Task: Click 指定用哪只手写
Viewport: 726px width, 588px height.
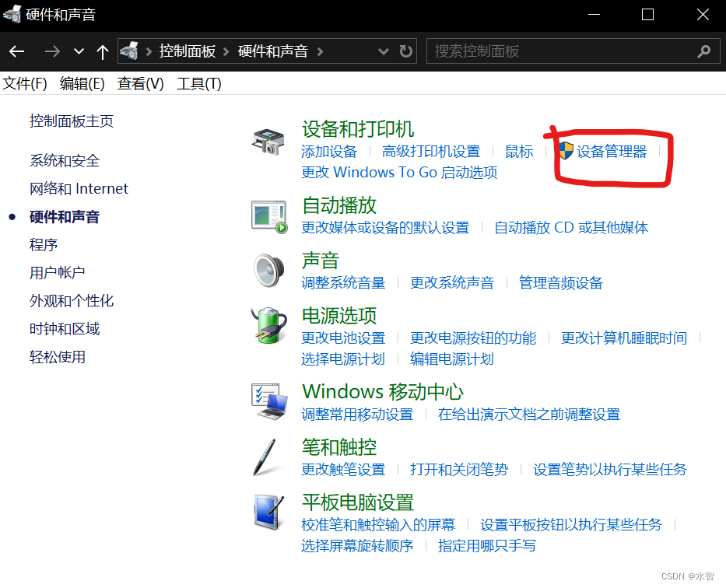Action: 486,545
